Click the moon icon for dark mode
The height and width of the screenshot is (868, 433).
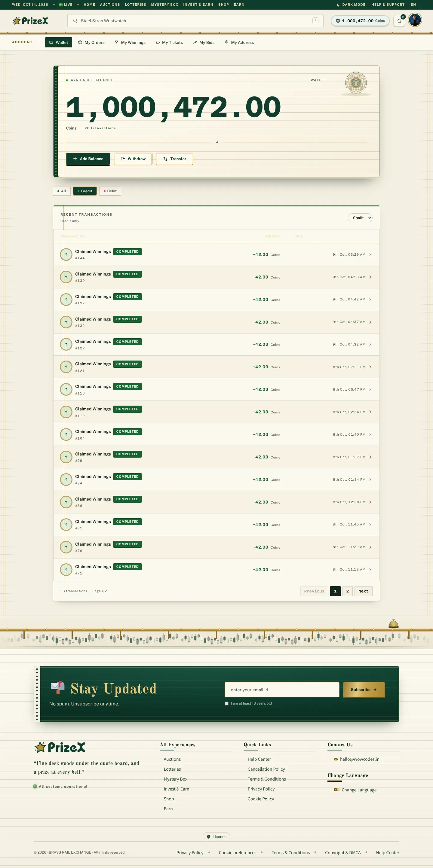[338, 5]
